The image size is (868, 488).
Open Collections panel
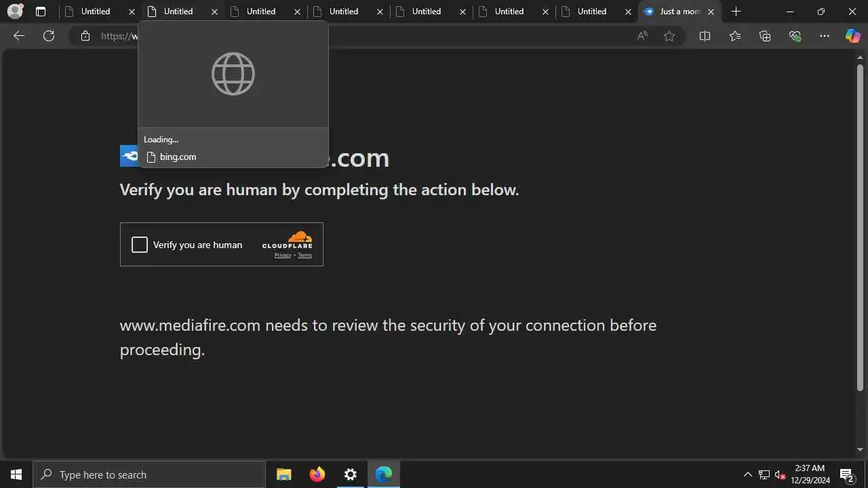(765, 36)
